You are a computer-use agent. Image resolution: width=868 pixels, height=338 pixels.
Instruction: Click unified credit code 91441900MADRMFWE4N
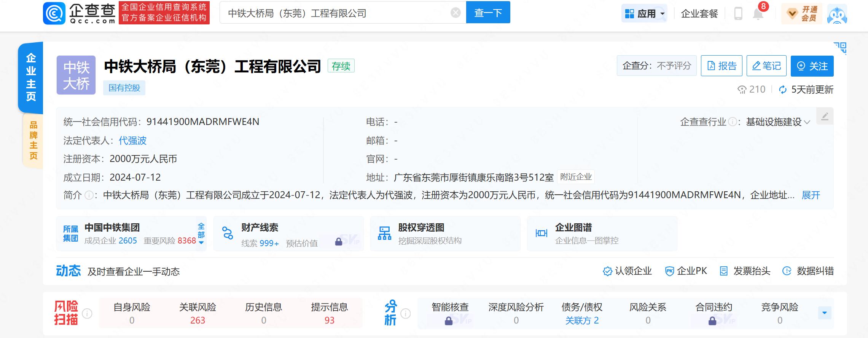coord(203,122)
